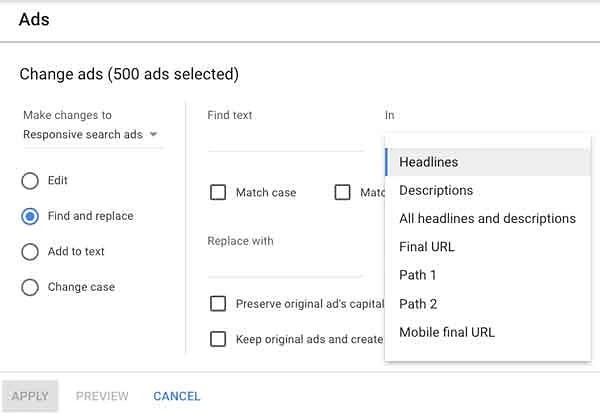The height and width of the screenshot is (417, 600).
Task: Choose Headlines from the In list
Action: tap(488, 162)
